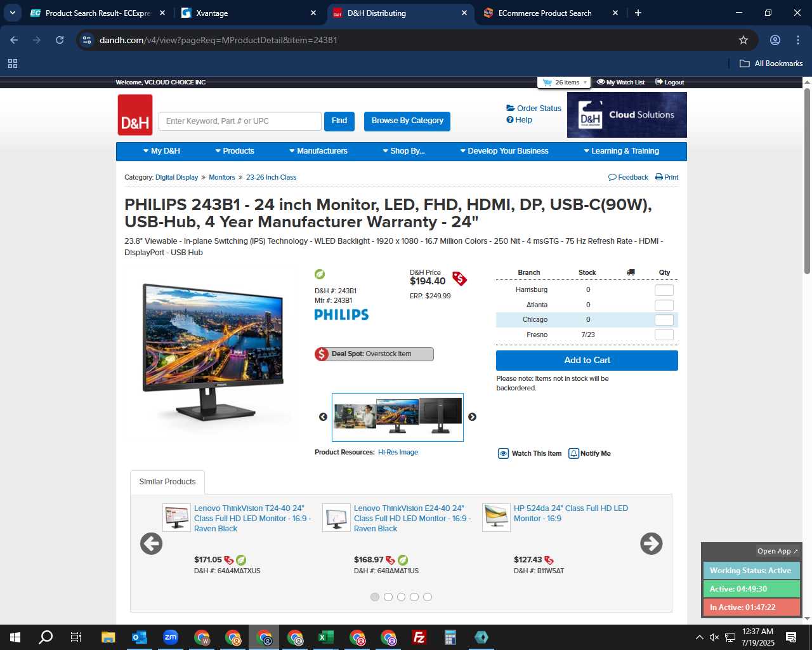812x650 pixels.
Task: Show hidden system tray icons
Action: pyautogui.click(x=699, y=637)
